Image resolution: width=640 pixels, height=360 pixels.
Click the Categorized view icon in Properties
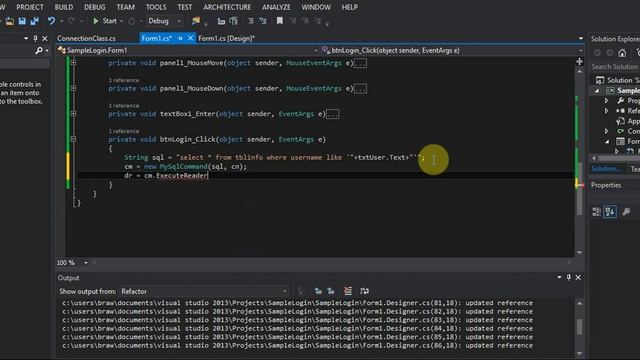coord(597,211)
